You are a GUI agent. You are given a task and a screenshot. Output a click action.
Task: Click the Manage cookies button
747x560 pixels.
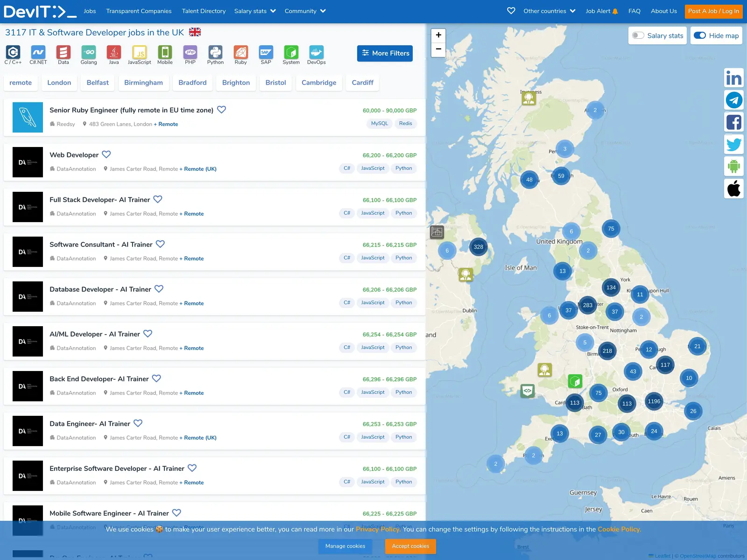point(345,546)
